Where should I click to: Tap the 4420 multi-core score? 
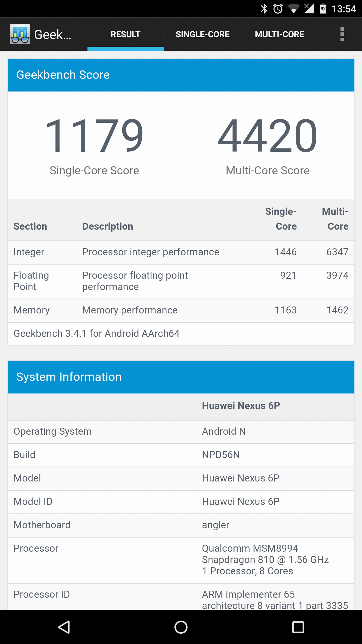pyautogui.click(x=267, y=135)
